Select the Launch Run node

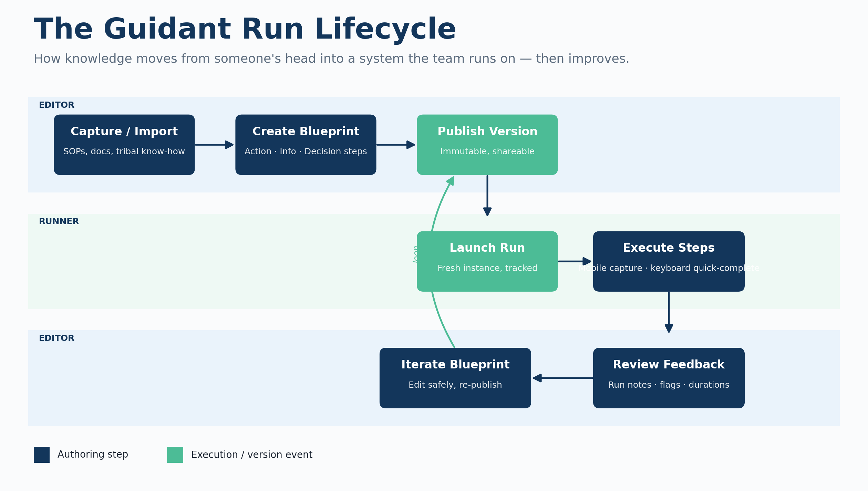coord(487,262)
